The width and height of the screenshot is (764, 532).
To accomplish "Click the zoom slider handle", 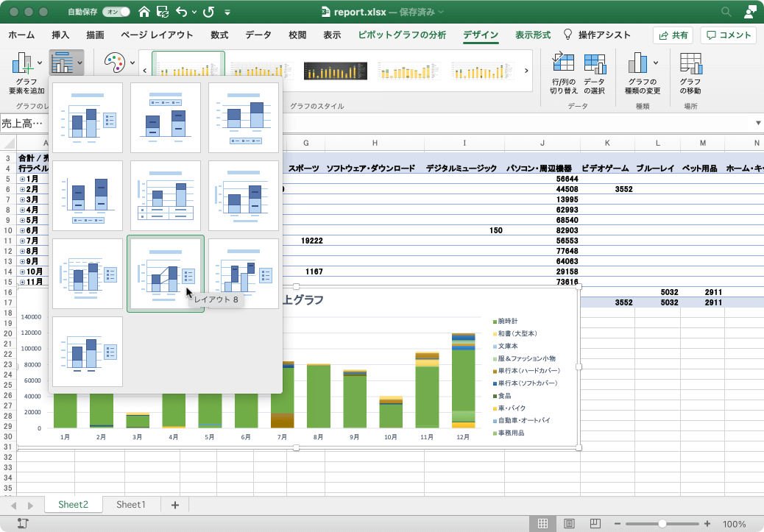I will (x=662, y=524).
